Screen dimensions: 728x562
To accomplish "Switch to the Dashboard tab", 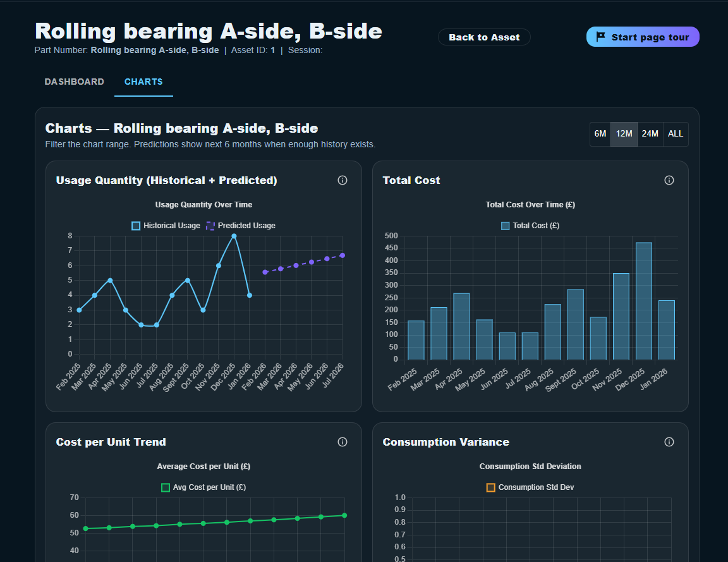I will coord(75,82).
